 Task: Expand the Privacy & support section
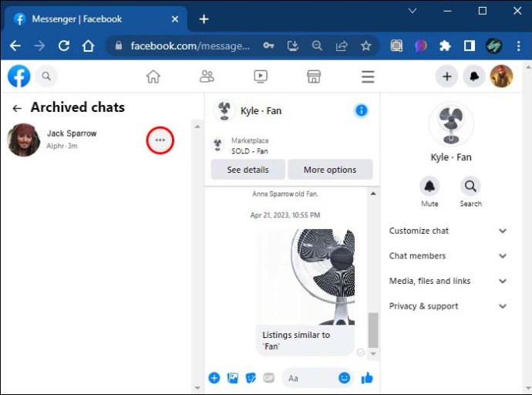[x=449, y=306]
